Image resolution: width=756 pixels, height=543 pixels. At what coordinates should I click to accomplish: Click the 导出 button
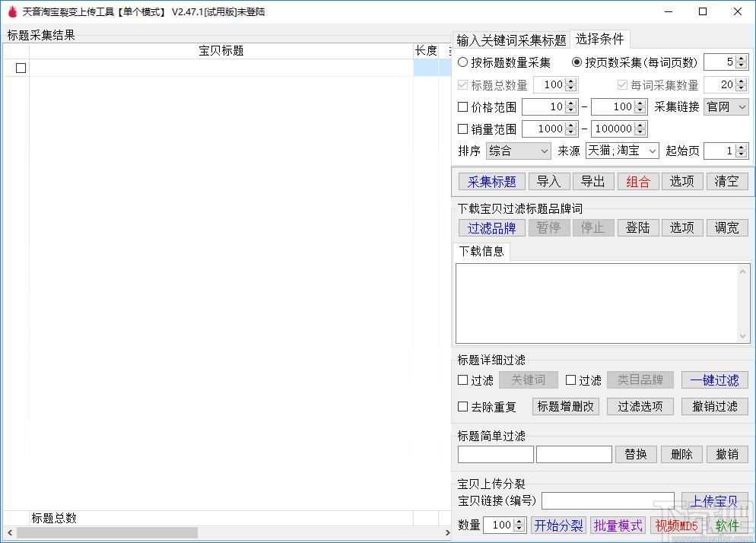[x=593, y=182]
